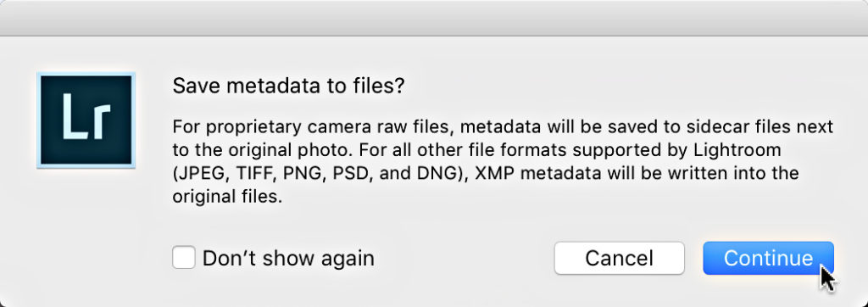Click the dialog's gray title bar strip

tap(434, 19)
